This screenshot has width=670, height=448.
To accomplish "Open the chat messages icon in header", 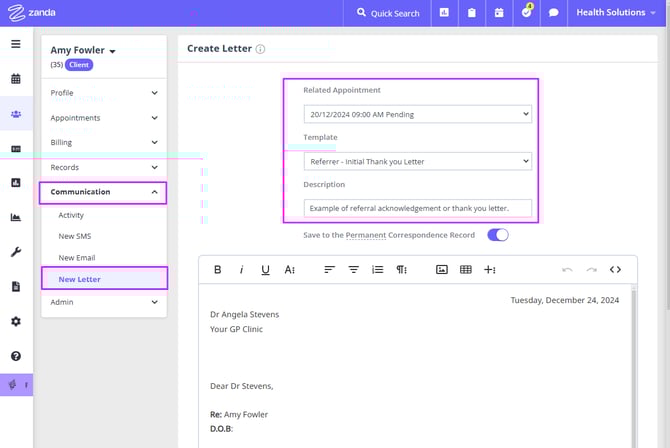I will point(553,13).
